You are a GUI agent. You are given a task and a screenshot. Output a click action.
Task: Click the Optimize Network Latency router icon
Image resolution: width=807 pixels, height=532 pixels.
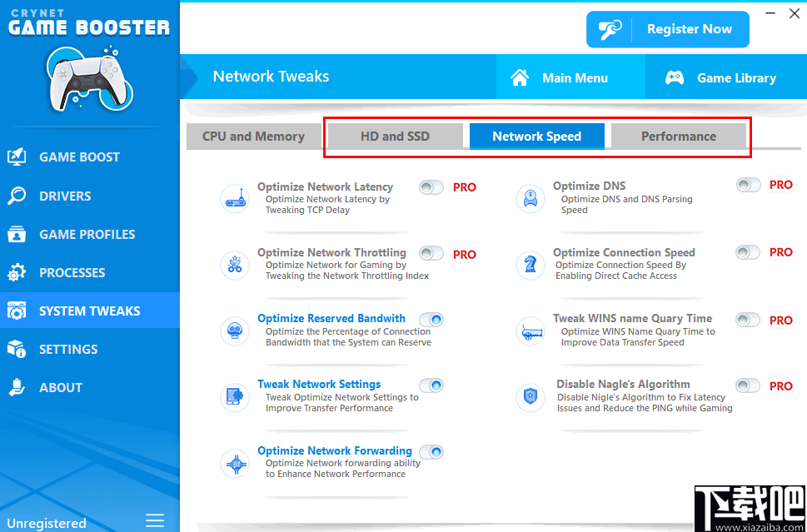[235, 199]
